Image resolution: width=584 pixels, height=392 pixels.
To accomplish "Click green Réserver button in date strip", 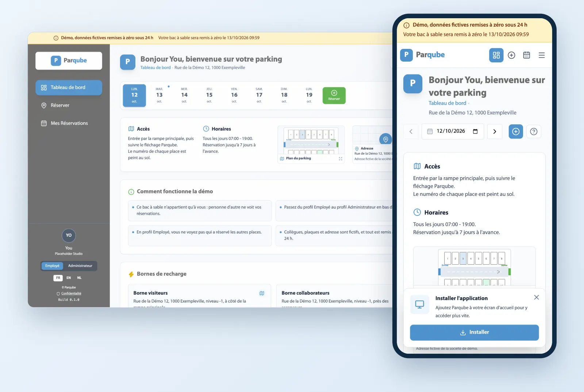I will [x=334, y=95].
